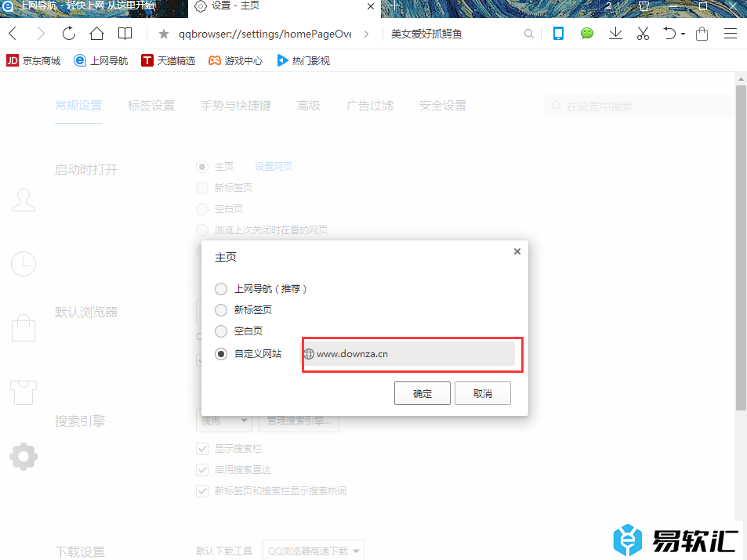
Task: Select the 自定义网站 radio option
Action: (221, 354)
